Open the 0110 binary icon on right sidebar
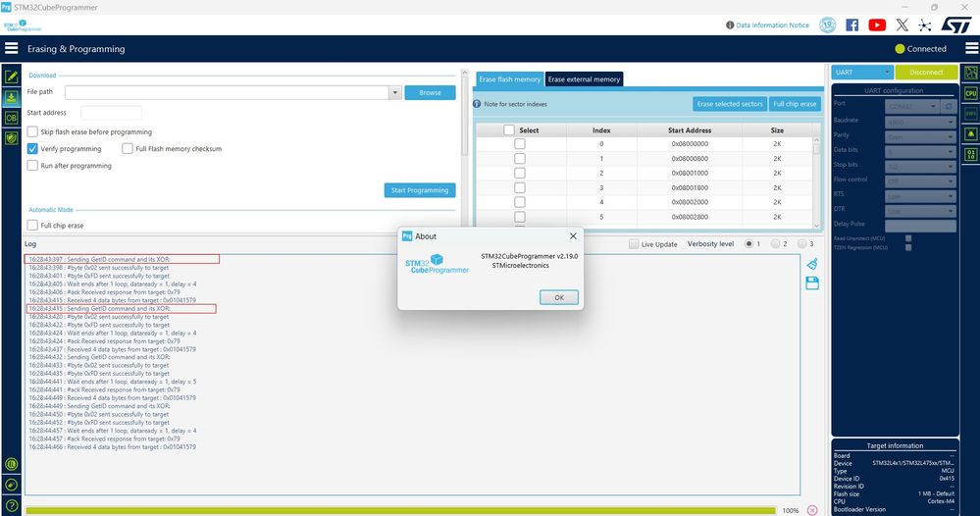 pos(970,154)
